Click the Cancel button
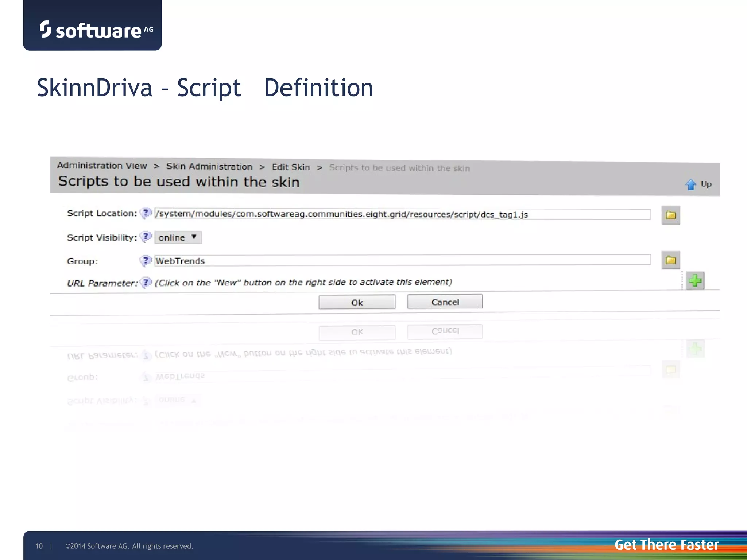 coord(445,302)
